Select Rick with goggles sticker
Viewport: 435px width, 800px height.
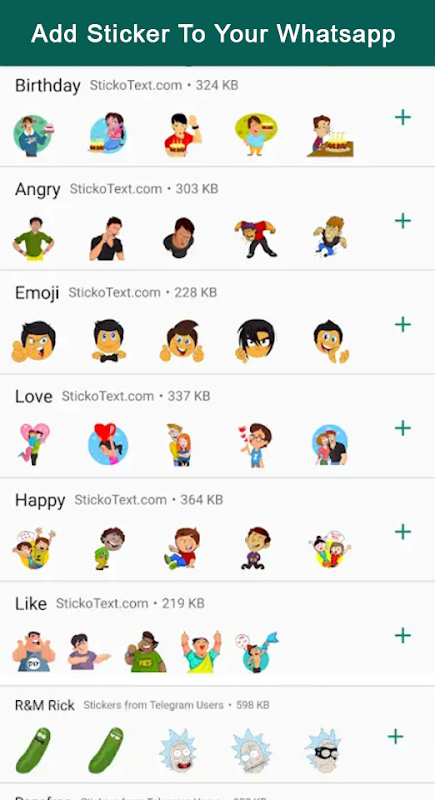click(323, 750)
